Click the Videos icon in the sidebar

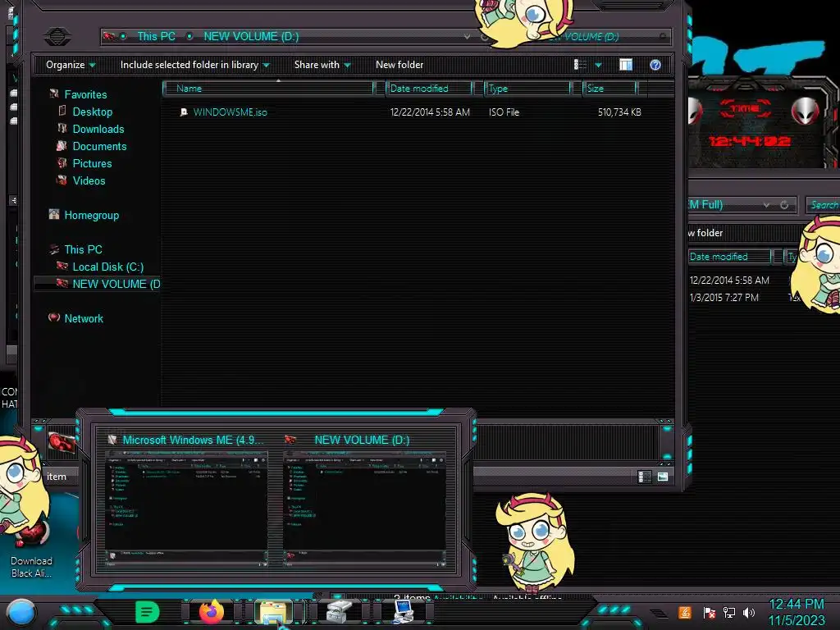tap(62, 180)
